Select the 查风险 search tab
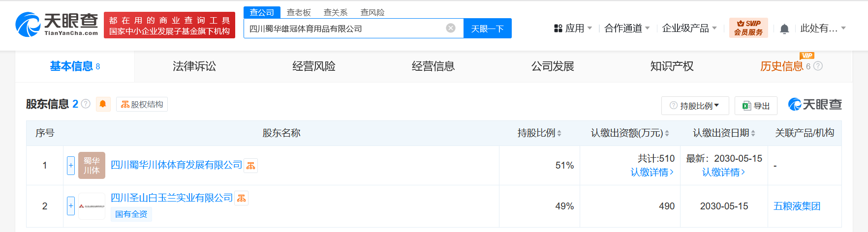This screenshot has width=868, height=232. click(x=372, y=12)
